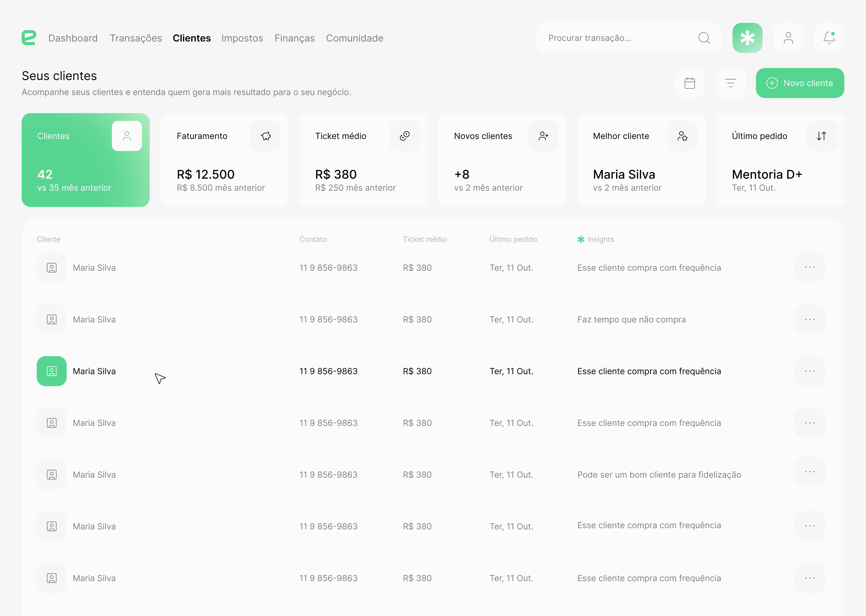The height and width of the screenshot is (616, 866).
Task: Select the Mentoria D+ card value
Action: 767,174
